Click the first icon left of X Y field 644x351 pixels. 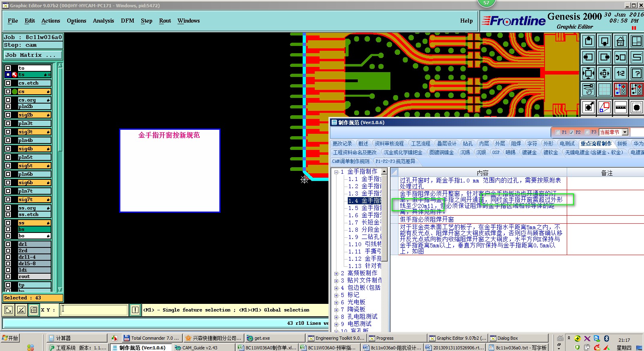point(8,310)
